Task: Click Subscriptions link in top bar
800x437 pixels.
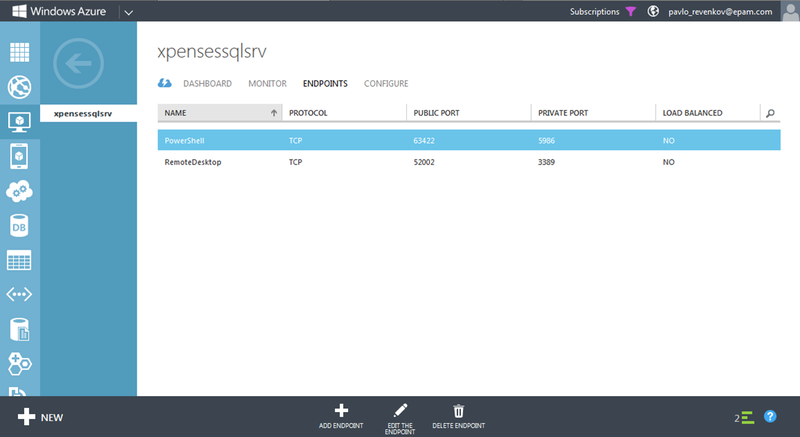Action: [594, 11]
